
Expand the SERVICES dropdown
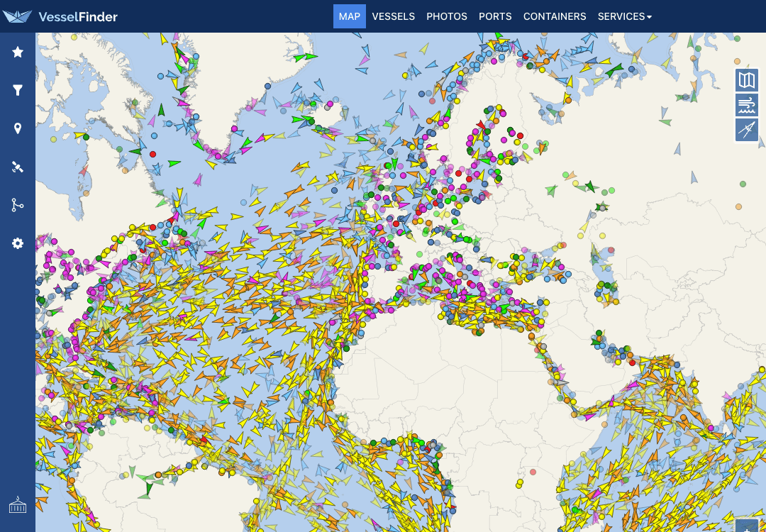click(624, 16)
